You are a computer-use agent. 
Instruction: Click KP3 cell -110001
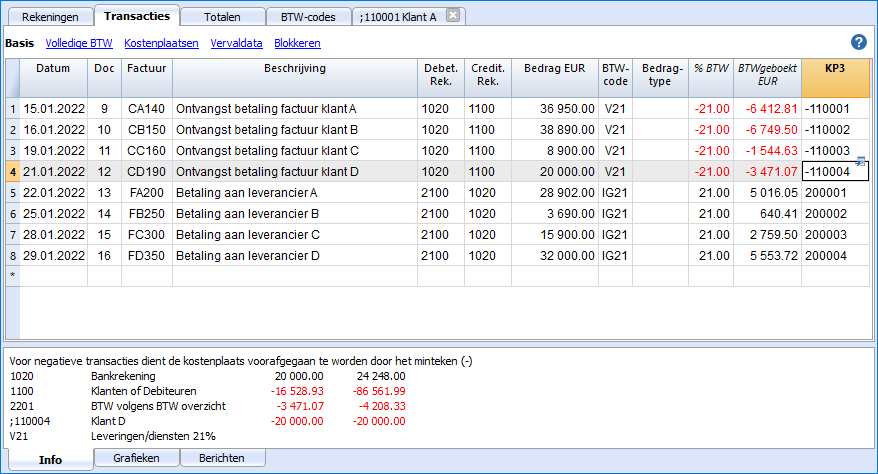click(x=835, y=109)
